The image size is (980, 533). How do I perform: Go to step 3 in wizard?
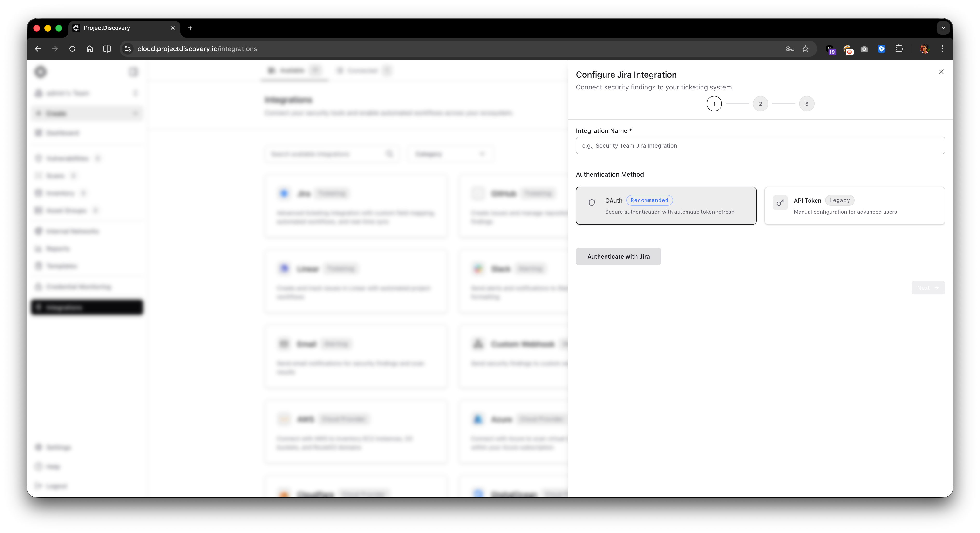point(807,104)
